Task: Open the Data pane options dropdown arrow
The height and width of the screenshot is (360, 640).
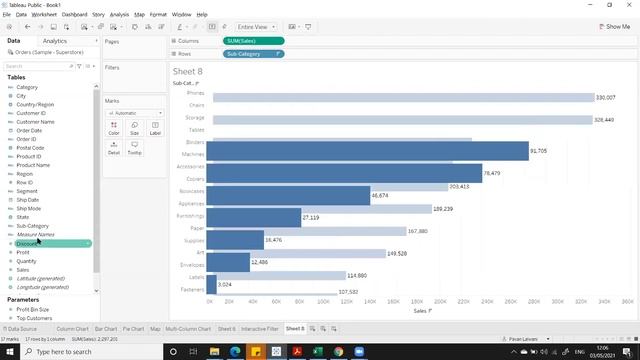Action: (96, 41)
